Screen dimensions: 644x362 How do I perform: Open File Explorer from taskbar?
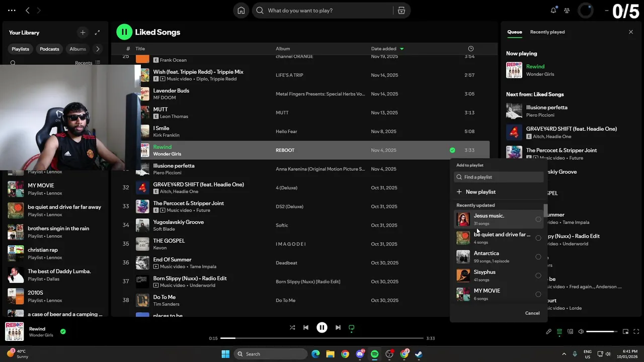click(330, 354)
